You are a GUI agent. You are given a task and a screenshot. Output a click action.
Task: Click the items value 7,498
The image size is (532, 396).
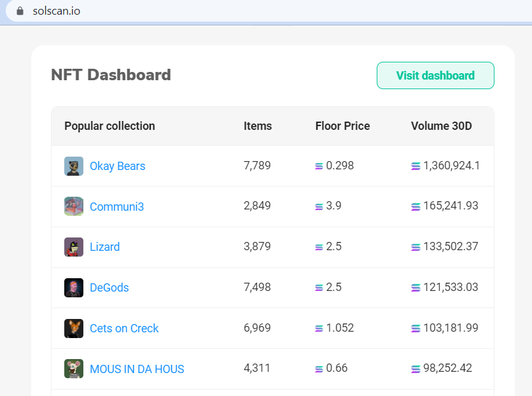[x=257, y=287]
